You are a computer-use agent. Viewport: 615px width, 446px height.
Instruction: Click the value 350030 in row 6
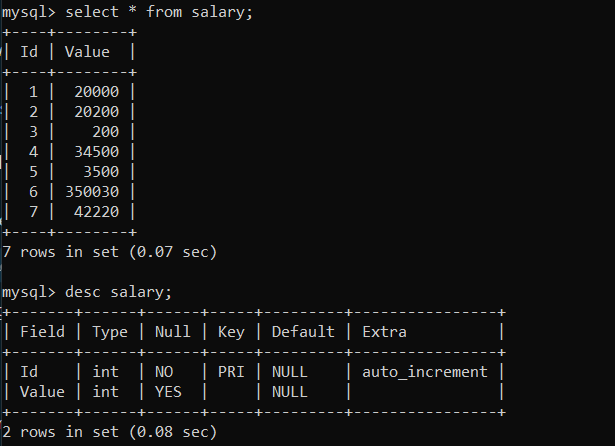tap(92, 192)
